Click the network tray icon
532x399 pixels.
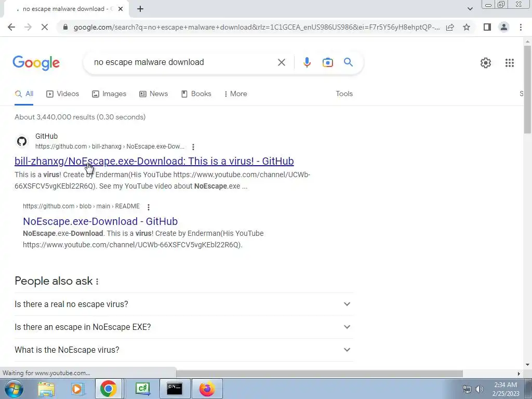click(x=467, y=389)
